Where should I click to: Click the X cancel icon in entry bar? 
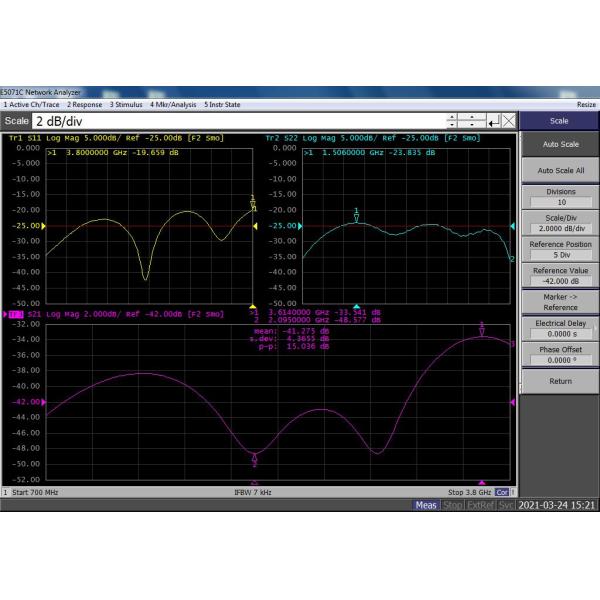[509, 121]
